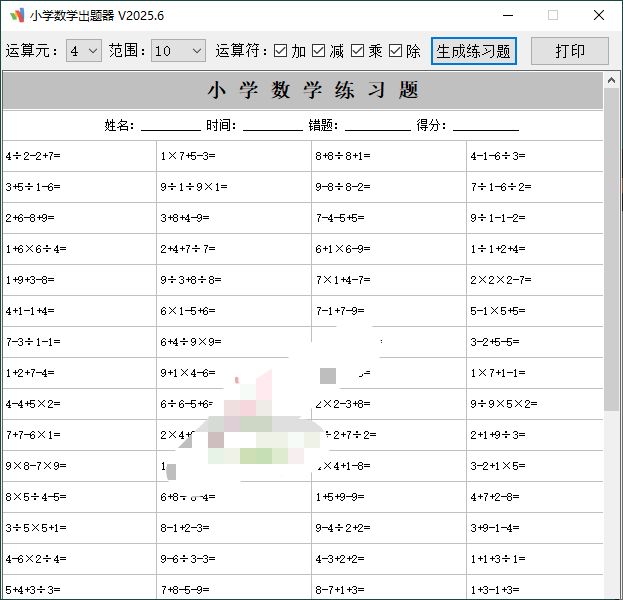Click the problem 7-1+7-9=
623x600 pixels.
point(340,311)
